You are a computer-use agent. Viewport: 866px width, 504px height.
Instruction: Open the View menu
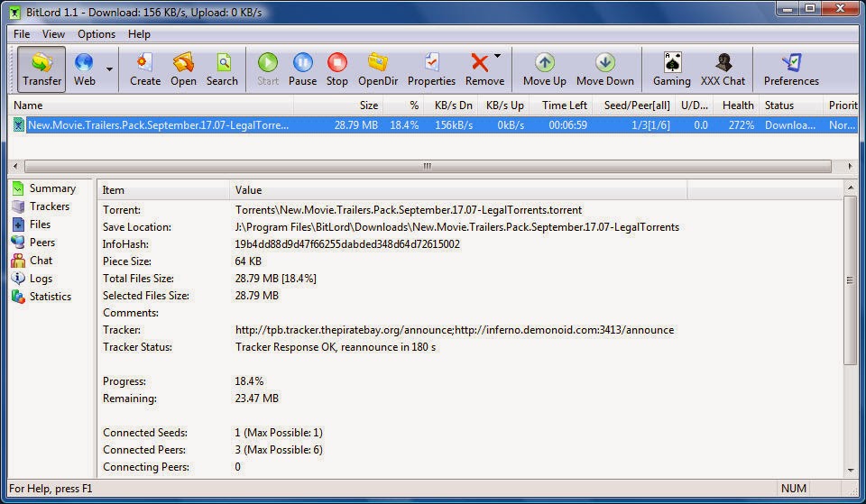tap(53, 34)
